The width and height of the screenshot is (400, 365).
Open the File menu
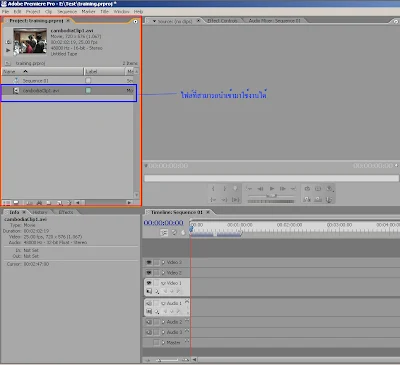coord(6,11)
